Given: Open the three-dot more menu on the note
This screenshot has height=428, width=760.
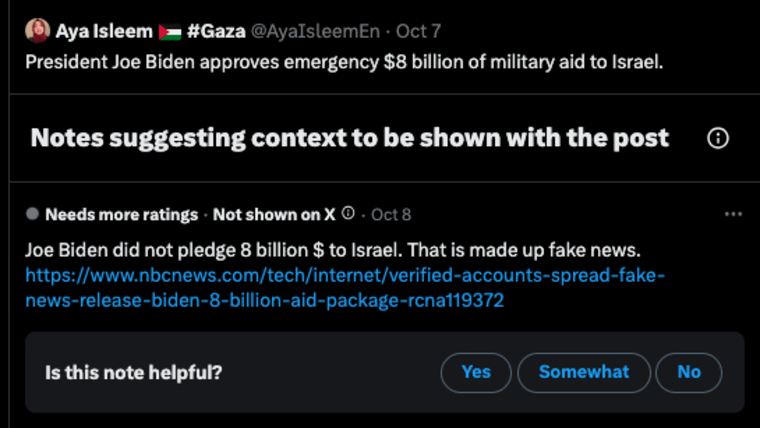Looking at the screenshot, I should tap(733, 214).
